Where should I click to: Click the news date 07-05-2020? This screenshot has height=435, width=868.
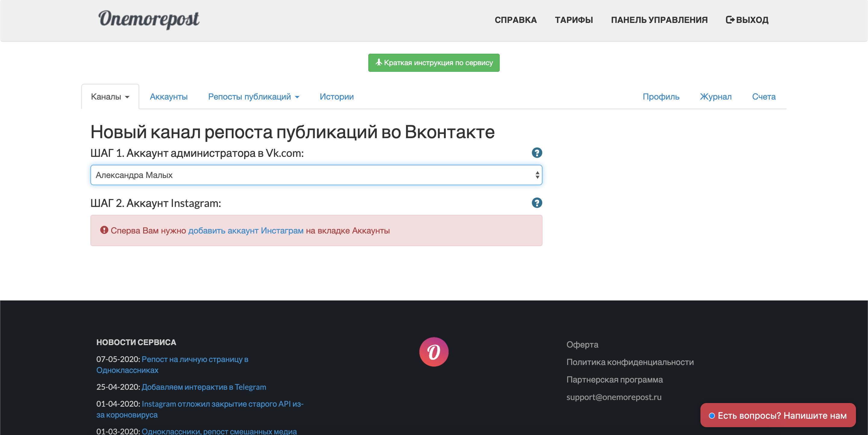pyautogui.click(x=118, y=360)
